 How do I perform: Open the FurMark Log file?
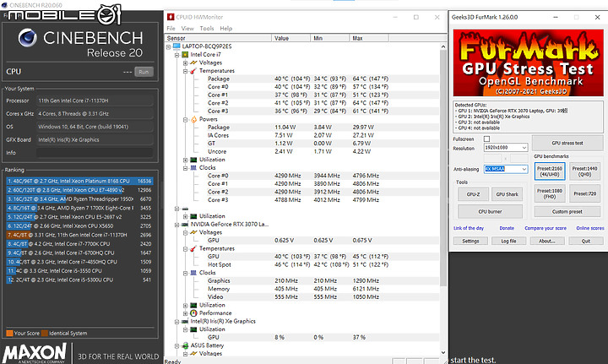coord(508,241)
